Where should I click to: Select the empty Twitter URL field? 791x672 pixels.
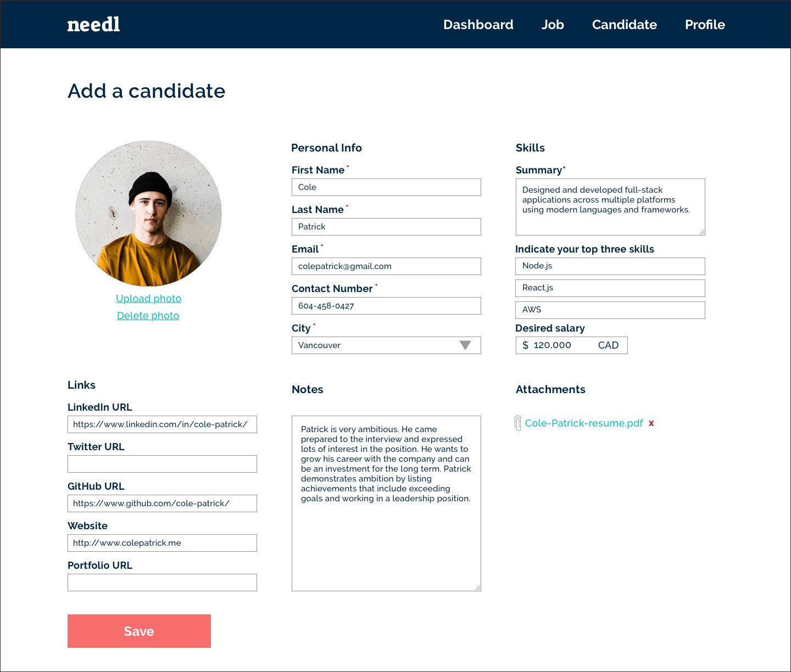pos(162,464)
